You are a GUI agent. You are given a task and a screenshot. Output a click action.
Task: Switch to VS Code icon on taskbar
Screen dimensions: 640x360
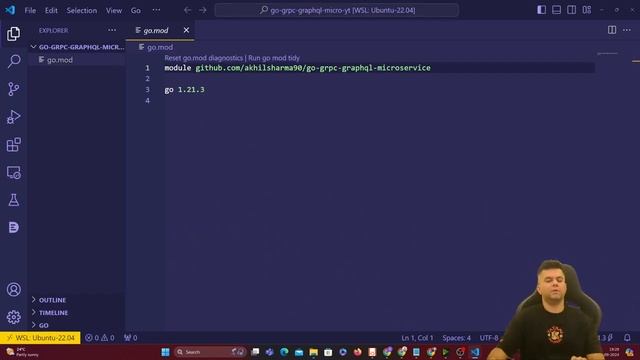tap(475, 352)
